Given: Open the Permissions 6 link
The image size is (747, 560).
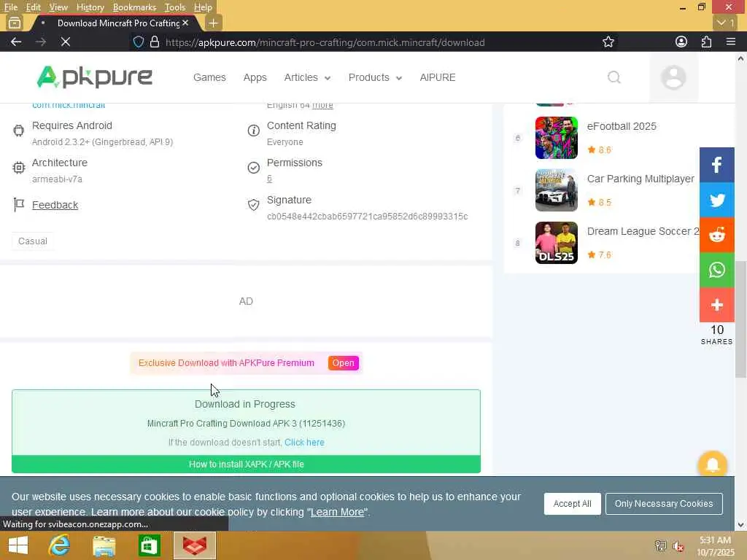Looking at the screenshot, I should [269, 179].
